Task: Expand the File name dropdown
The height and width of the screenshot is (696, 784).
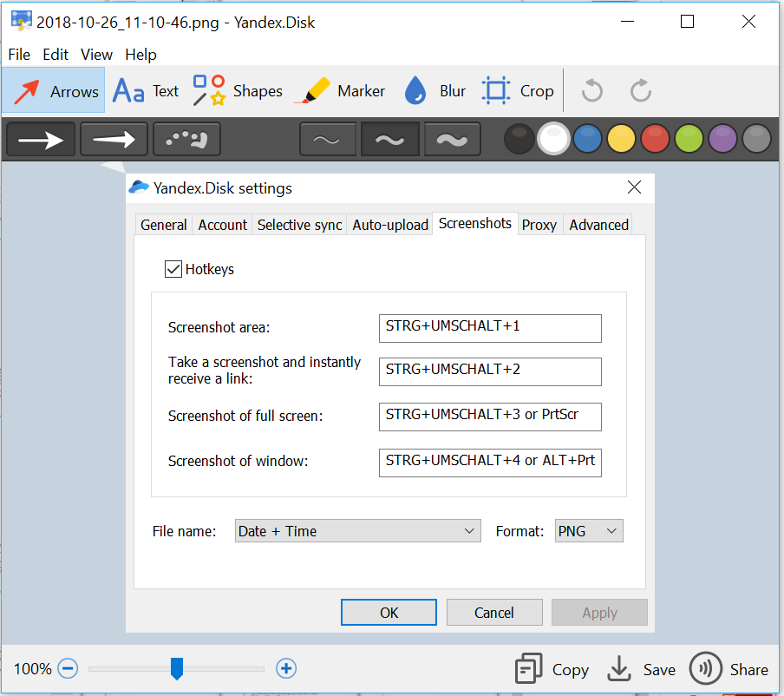Action: tap(357, 531)
